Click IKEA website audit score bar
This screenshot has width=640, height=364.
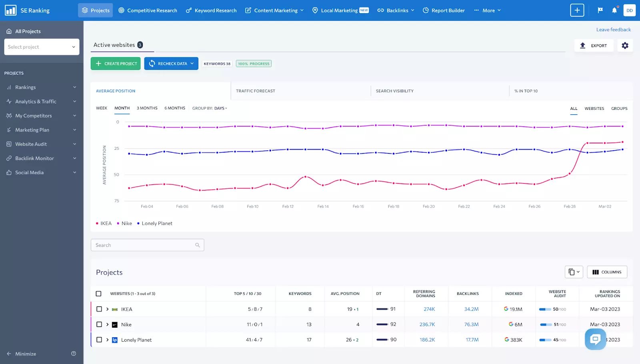[x=545, y=309]
